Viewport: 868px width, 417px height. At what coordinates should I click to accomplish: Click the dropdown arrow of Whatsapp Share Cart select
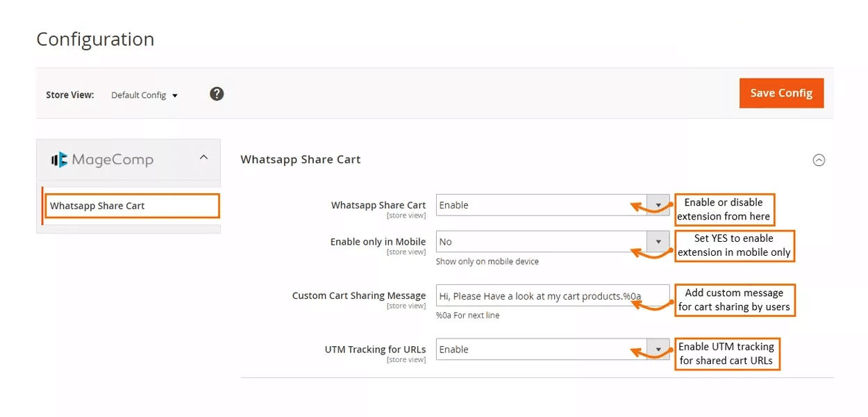pos(658,205)
